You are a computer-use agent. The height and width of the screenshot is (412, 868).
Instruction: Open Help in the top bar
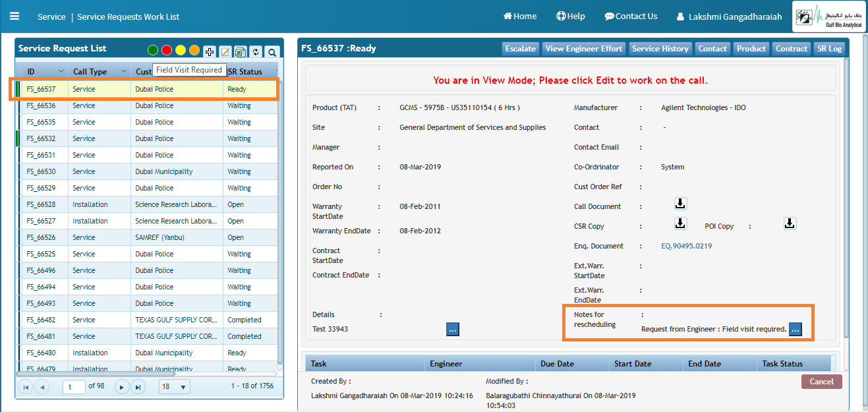coord(571,16)
